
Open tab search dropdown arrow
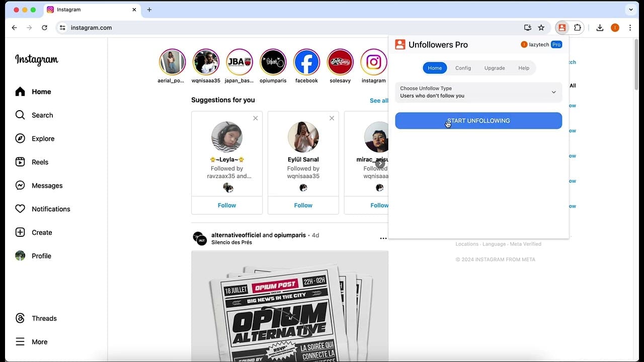(x=631, y=10)
